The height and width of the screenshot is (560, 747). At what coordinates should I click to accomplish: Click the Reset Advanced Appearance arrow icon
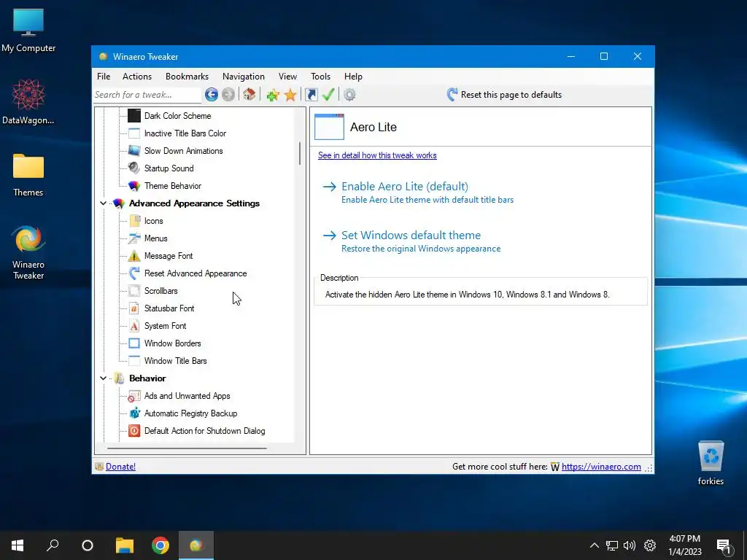tap(134, 273)
